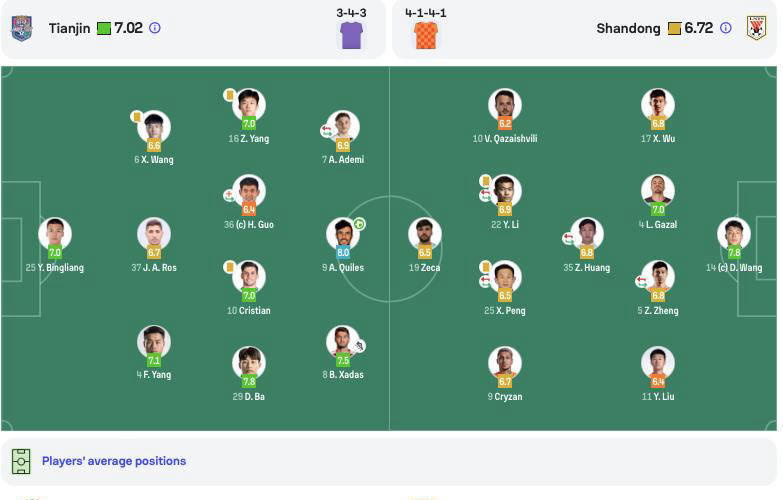Screen dimensions: 783x500
Task: Click the goal icon on A. Quiles
Action: 359,224
